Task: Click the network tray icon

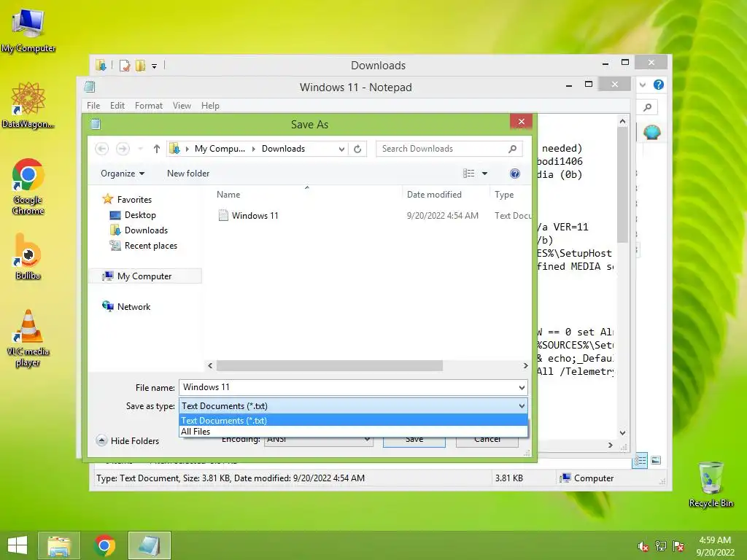Action: 661,546
